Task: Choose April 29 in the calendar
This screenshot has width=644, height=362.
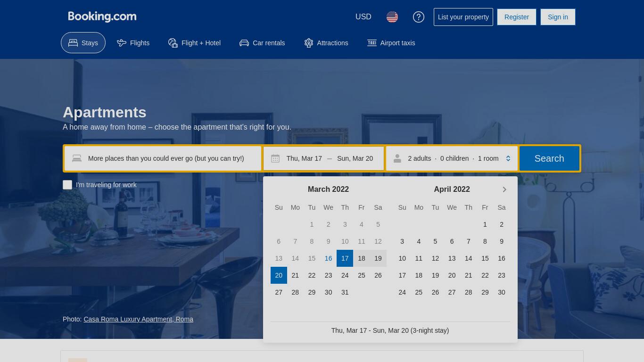Action: [x=485, y=292]
